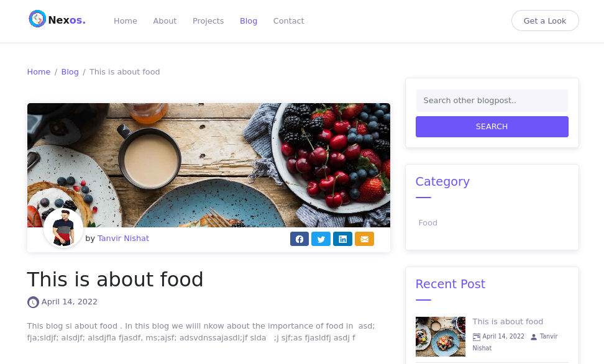The image size is (604, 364).
Task: Share post on Twitter
Action: [x=321, y=239]
